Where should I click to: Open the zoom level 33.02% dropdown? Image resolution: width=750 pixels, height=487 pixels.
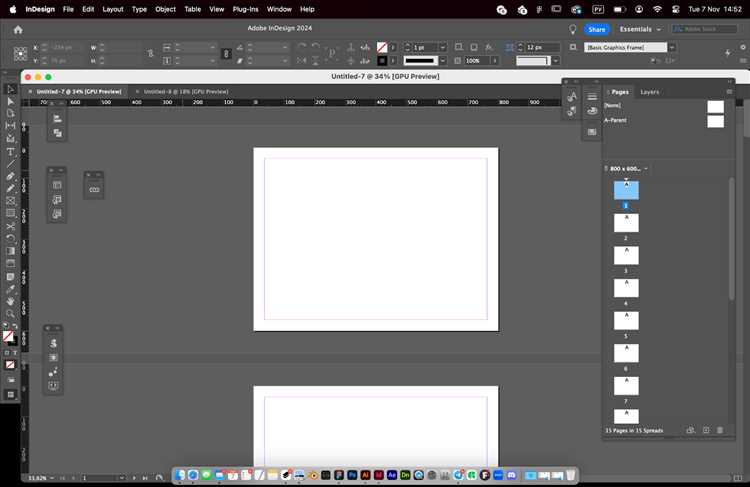click(52, 478)
